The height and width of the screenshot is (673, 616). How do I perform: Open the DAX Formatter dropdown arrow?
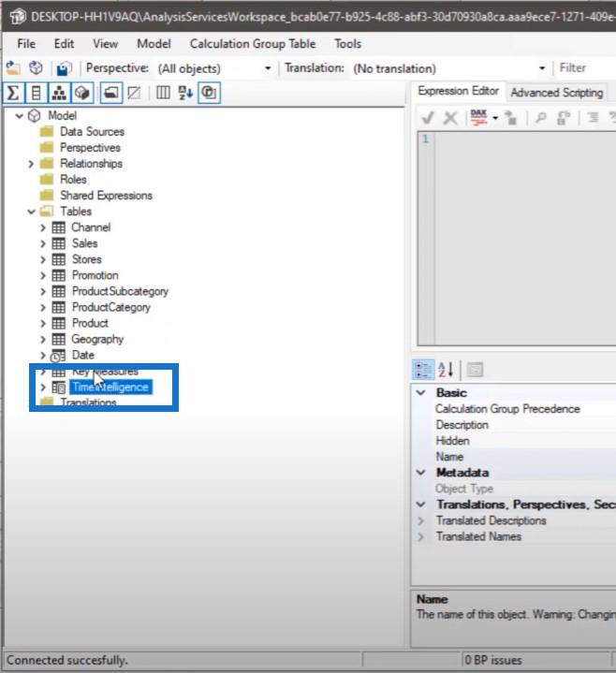tap(495, 118)
